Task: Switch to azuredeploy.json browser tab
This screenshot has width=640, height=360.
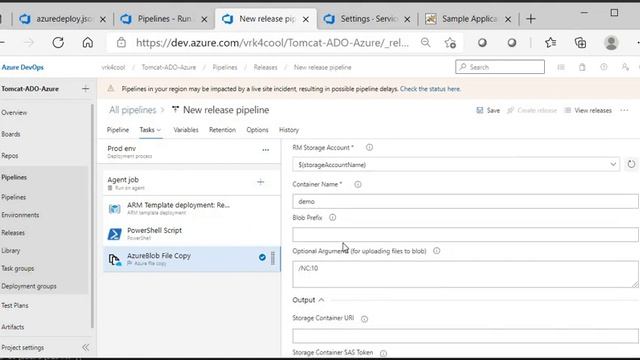Action: point(62,19)
